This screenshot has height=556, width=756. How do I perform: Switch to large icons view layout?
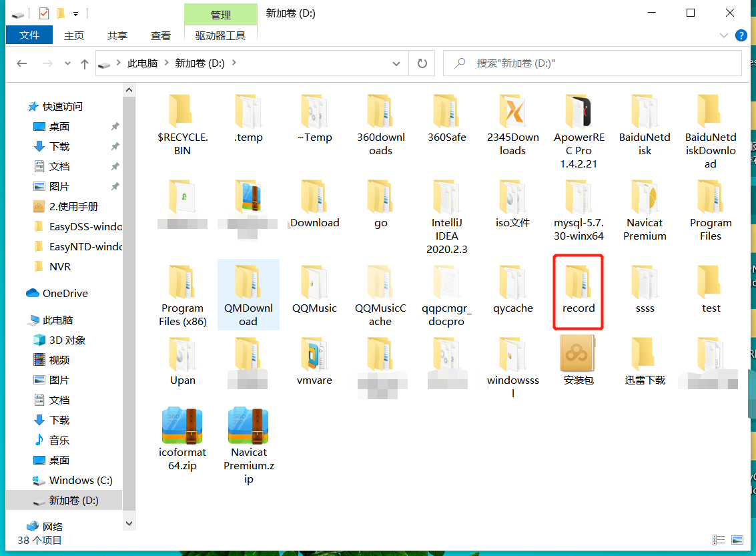pos(737,540)
